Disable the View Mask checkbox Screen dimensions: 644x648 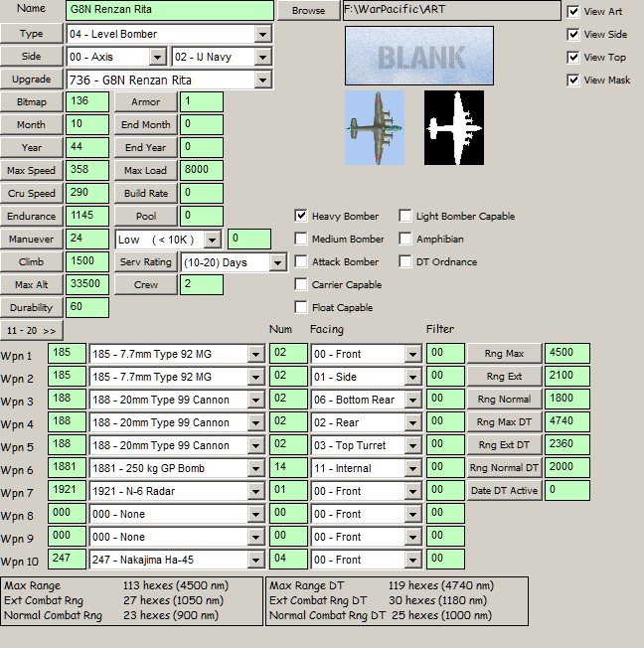[x=572, y=80]
